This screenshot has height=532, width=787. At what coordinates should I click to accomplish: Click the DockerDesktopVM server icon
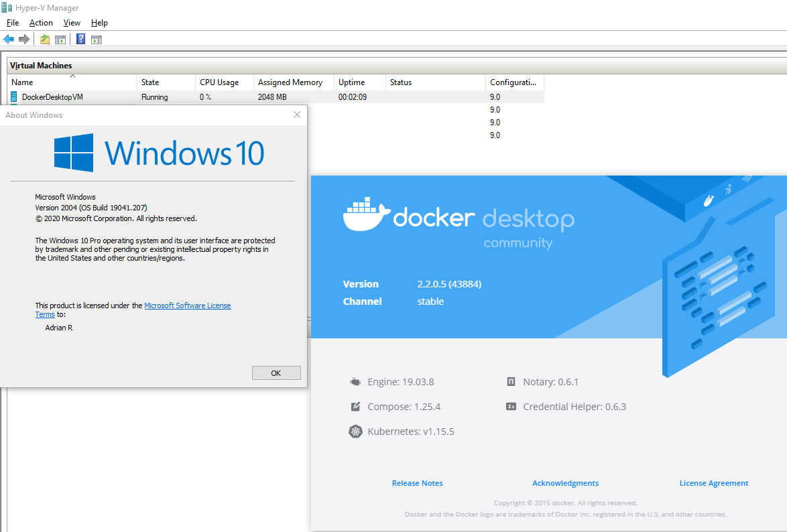(x=14, y=97)
